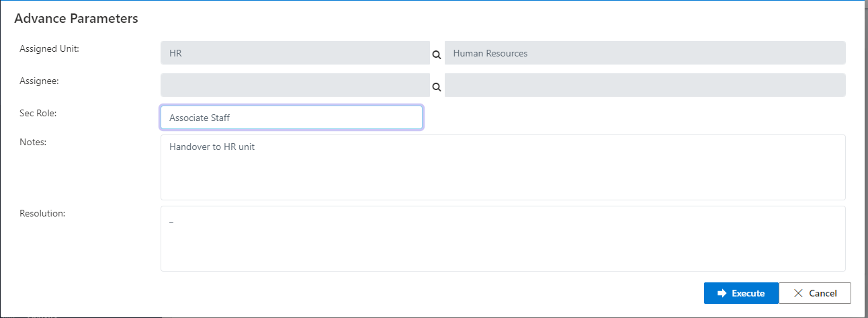Click the Human Resources unit name field

point(644,53)
